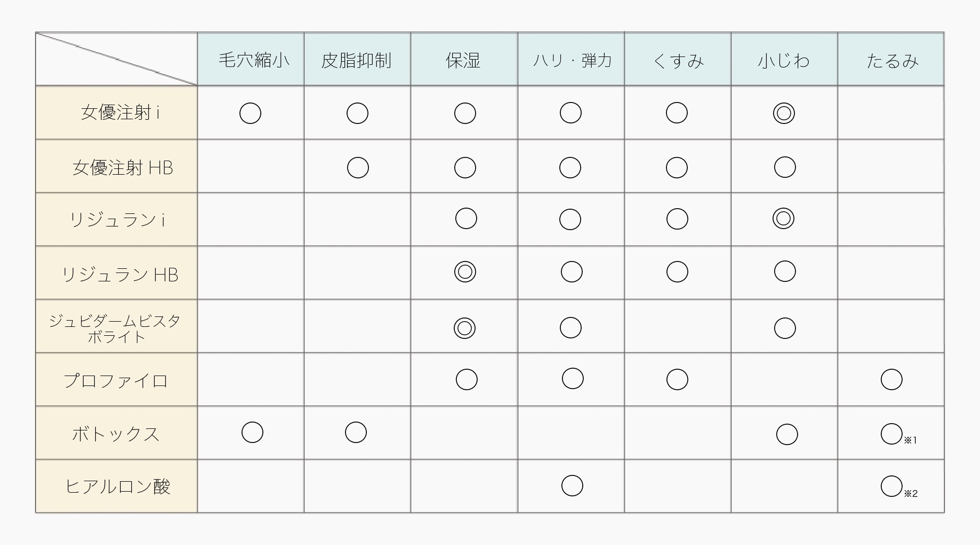Screen dimensions: 980x545
Task: Click the circle for ヒアルロン酸 under たるみ marked ※2
Action: (x=891, y=486)
